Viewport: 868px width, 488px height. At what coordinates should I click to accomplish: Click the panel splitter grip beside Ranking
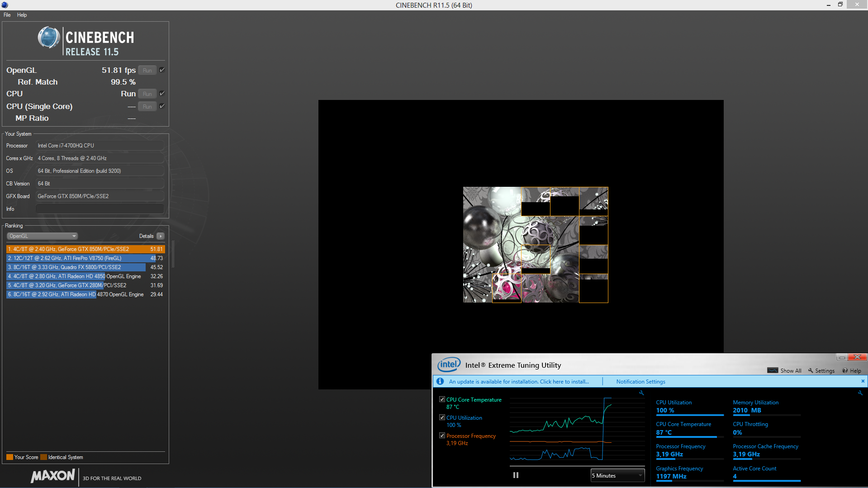[x=173, y=254]
